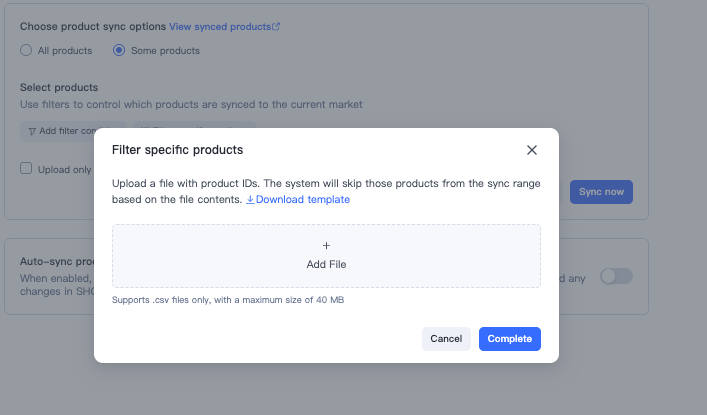Tick the Upload only checkbox
This screenshot has height=415, width=707.
[x=26, y=168]
